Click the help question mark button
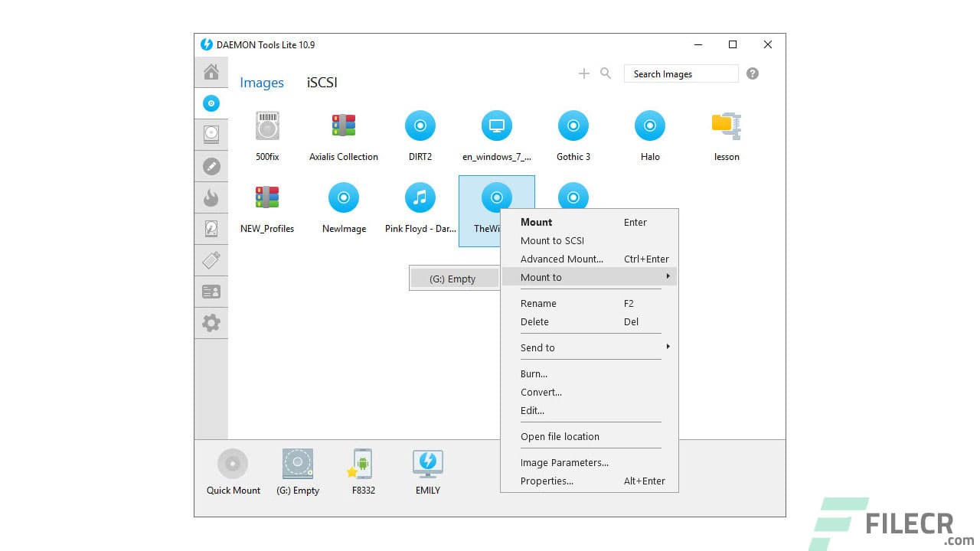 [752, 73]
